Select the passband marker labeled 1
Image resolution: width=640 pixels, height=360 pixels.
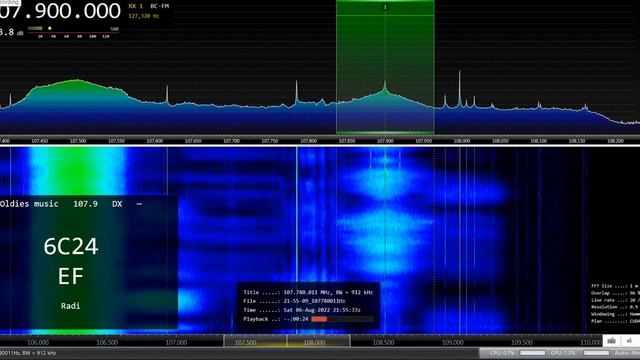click(385, 7)
